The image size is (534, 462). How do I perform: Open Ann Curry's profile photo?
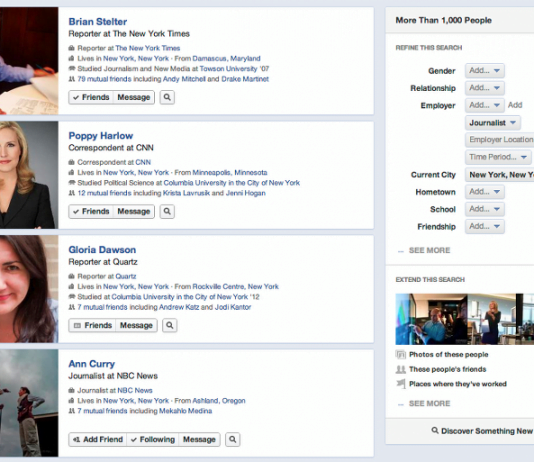tap(29, 403)
